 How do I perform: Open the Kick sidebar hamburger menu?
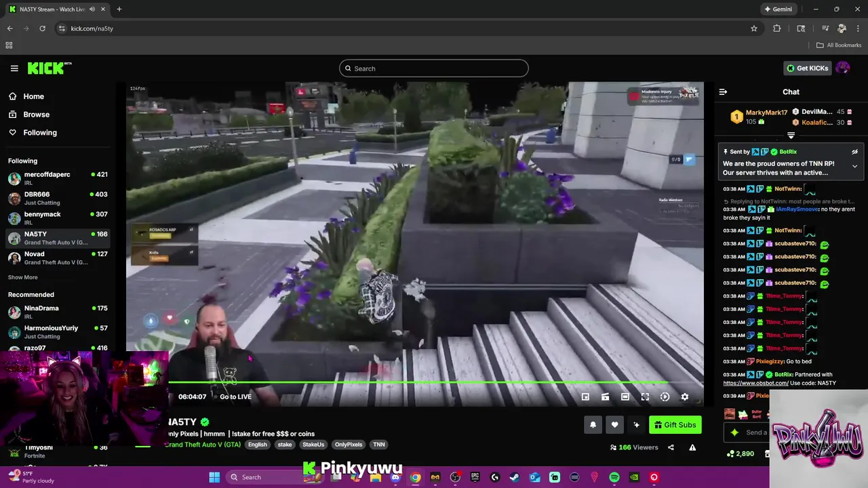pyautogui.click(x=14, y=68)
